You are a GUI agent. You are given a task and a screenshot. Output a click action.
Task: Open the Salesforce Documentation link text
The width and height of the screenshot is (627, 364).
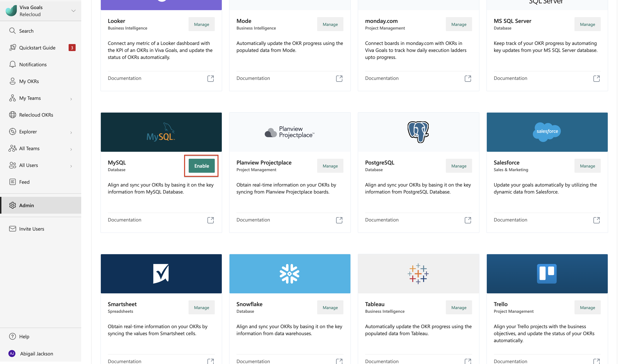tap(510, 220)
